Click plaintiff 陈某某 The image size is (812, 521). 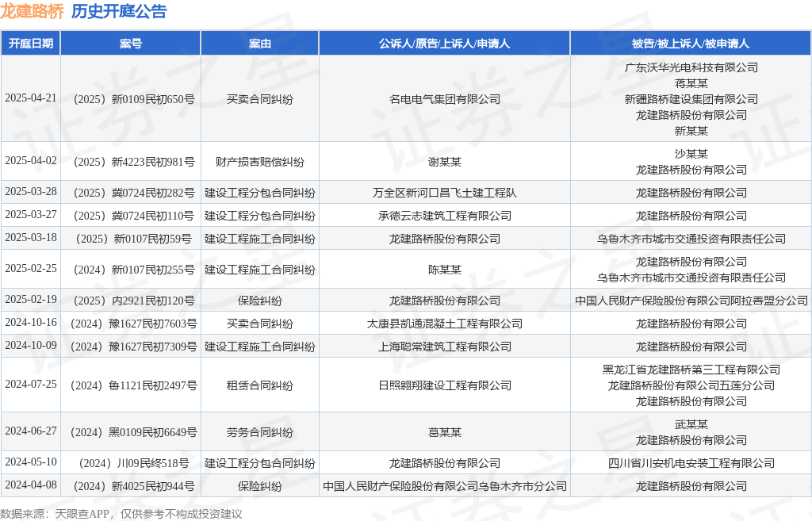pos(444,270)
